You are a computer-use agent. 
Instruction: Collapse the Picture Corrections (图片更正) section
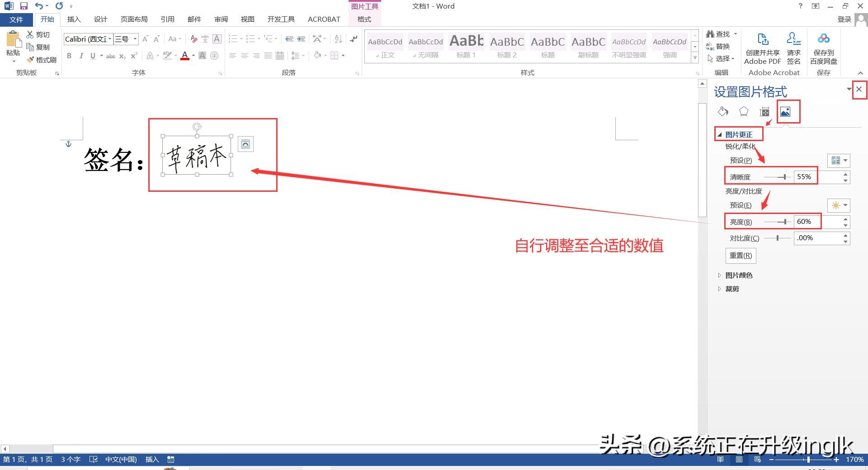(x=720, y=135)
